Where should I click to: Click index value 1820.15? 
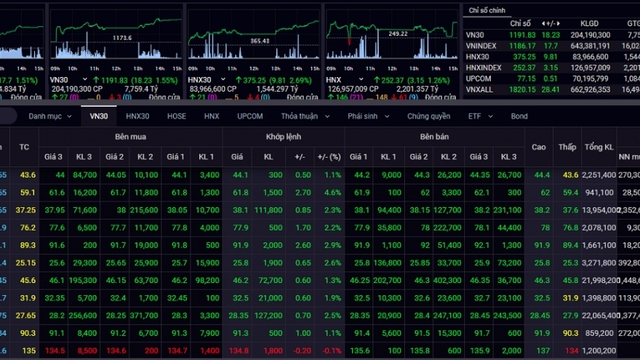coord(522,90)
